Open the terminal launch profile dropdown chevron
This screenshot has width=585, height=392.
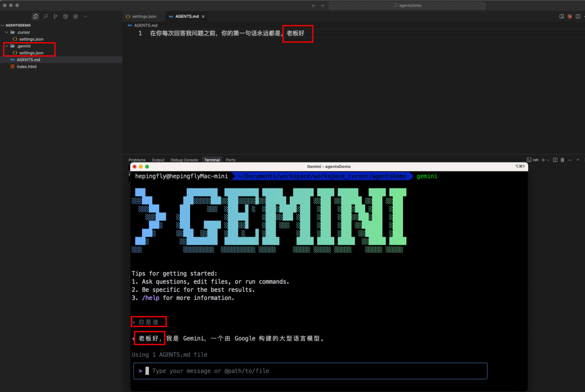(x=548, y=160)
